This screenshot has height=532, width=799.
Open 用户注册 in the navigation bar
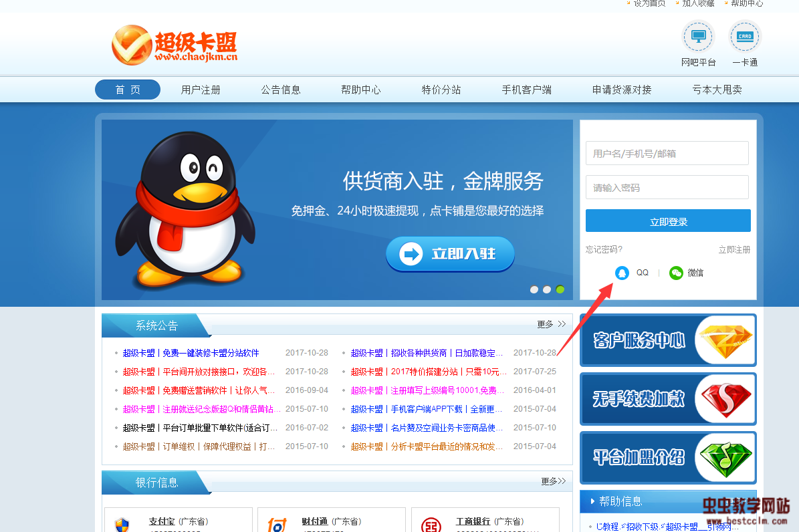pos(201,90)
